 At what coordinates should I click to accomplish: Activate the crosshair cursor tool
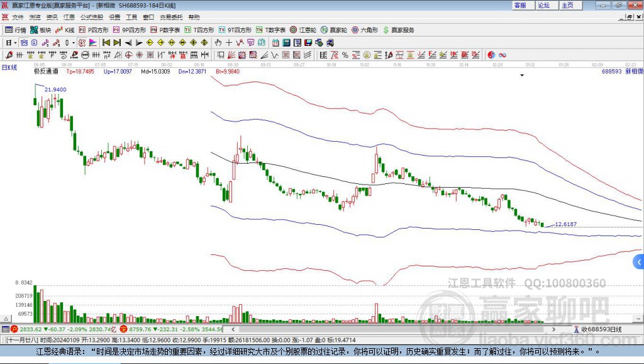pos(229,42)
